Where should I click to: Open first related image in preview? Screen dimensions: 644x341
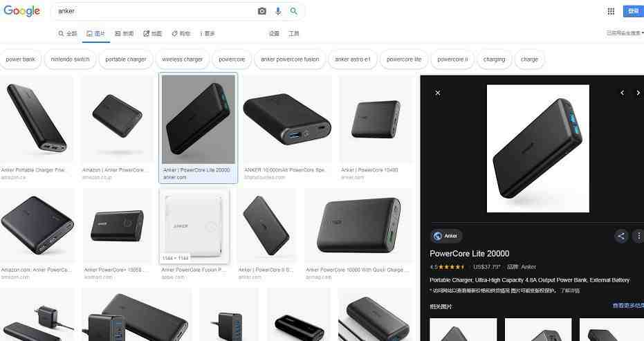463,329
